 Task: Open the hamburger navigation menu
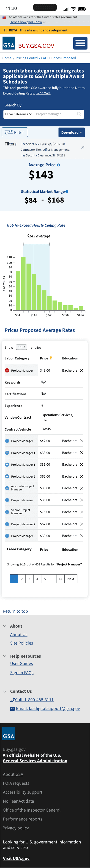pos(80,43)
